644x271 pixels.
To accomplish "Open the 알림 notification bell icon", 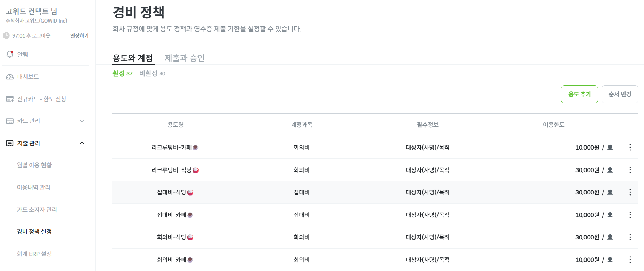I will (10, 54).
